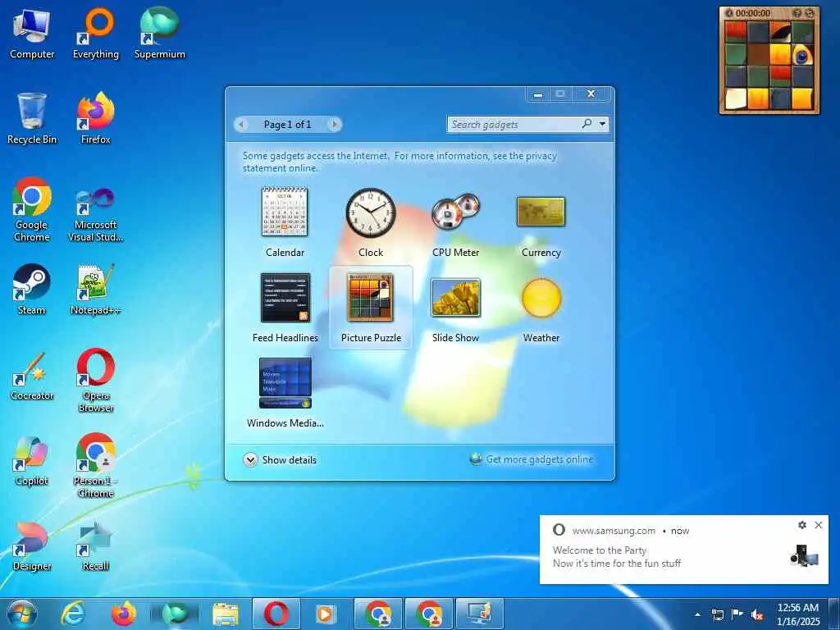Open the Everything desktop shortcut
The image size is (840, 630).
(96, 33)
